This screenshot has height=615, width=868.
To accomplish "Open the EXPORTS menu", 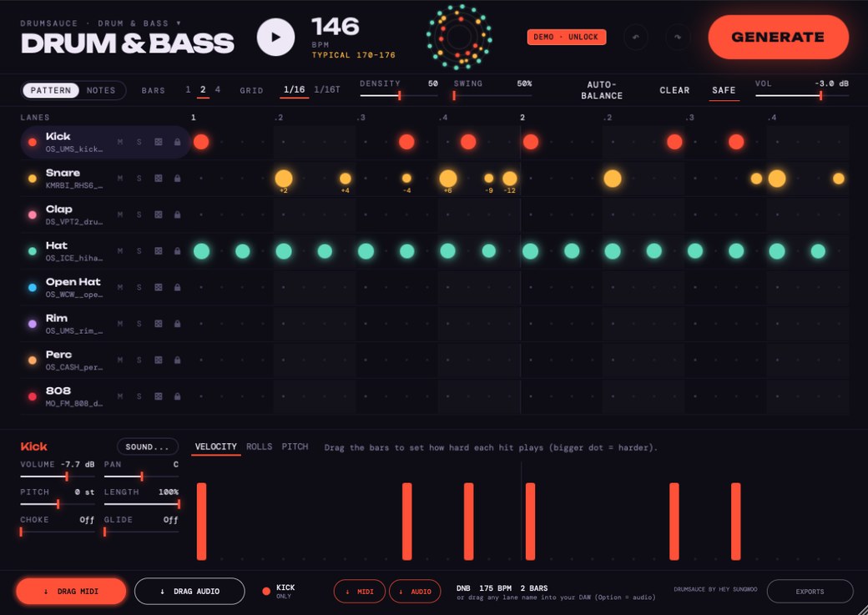I will pyautogui.click(x=810, y=591).
